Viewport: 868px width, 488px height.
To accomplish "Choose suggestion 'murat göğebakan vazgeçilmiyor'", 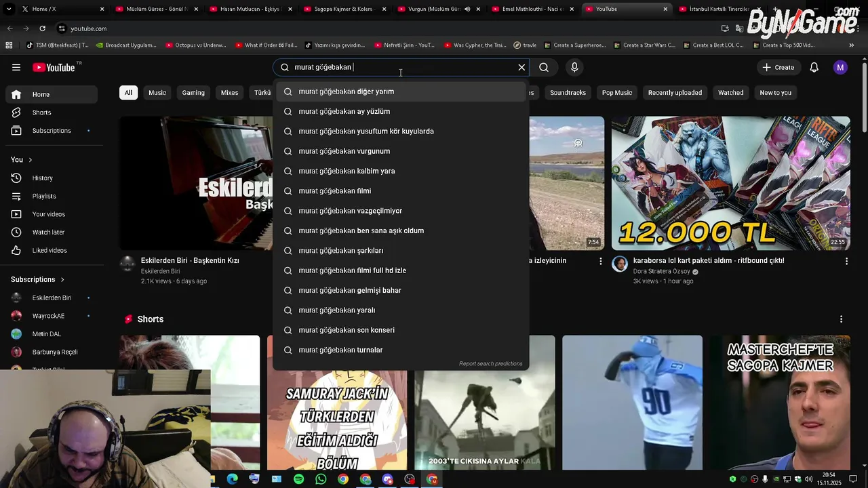I will [401, 211].
